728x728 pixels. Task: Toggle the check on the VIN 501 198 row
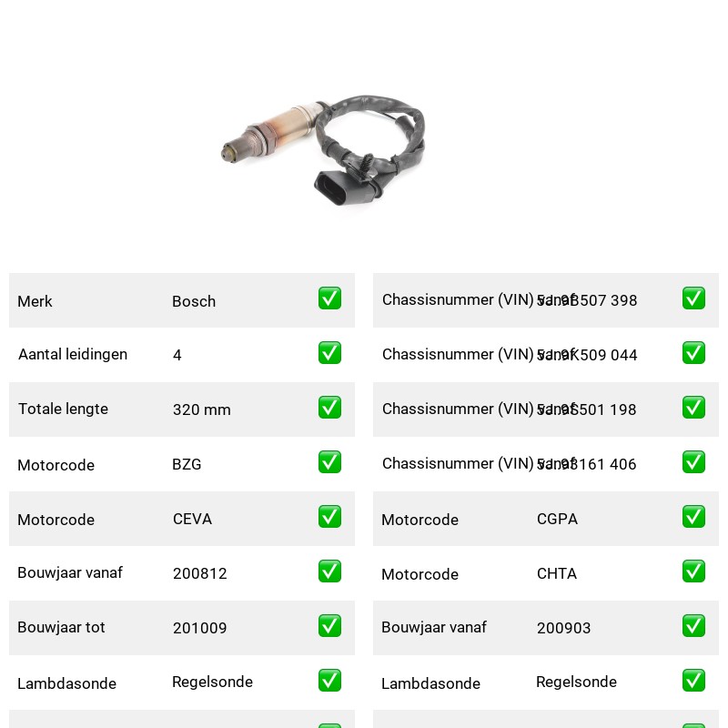point(693,407)
